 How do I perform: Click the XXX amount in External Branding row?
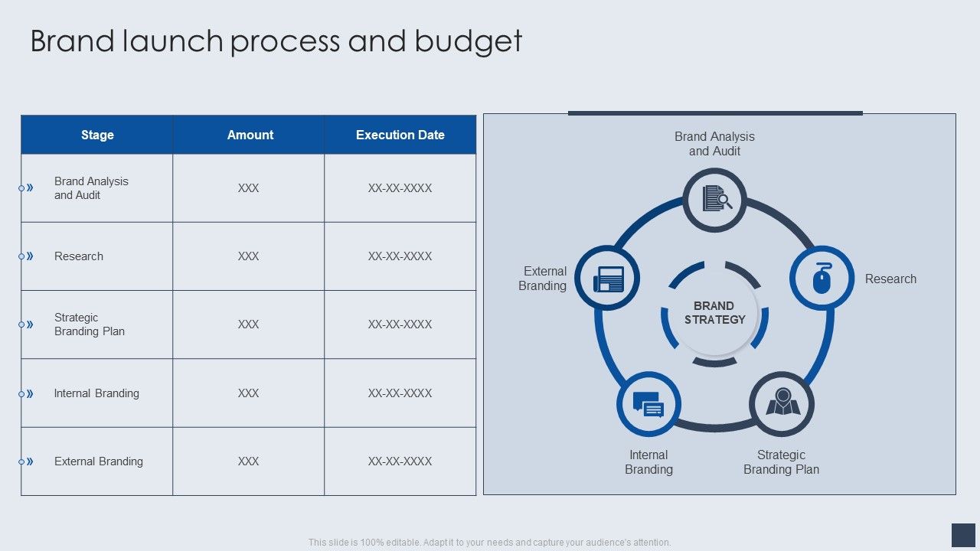pos(248,461)
